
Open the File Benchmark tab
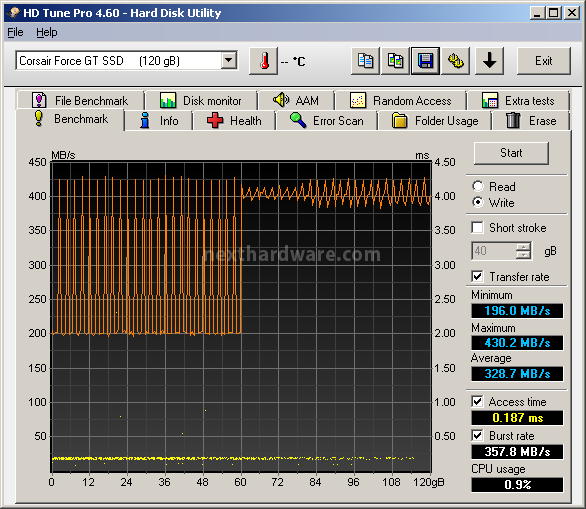[x=81, y=101]
